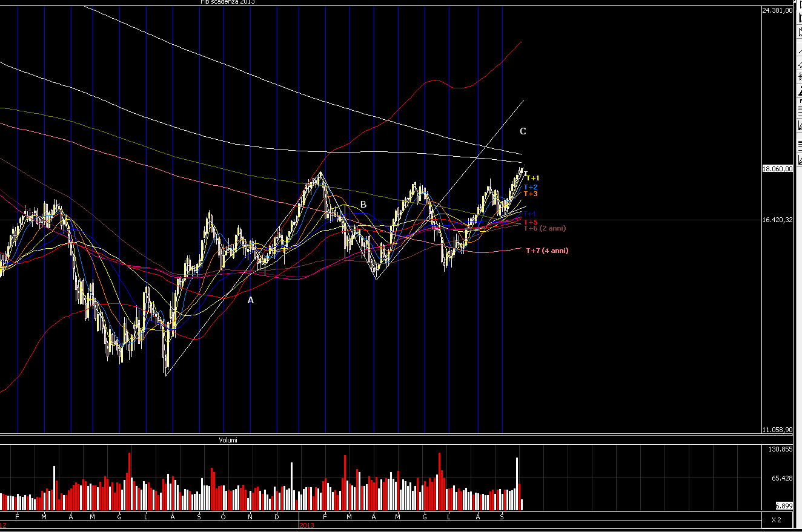
Task: Select the wave label 'C' on chart
Action: click(x=523, y=131)
